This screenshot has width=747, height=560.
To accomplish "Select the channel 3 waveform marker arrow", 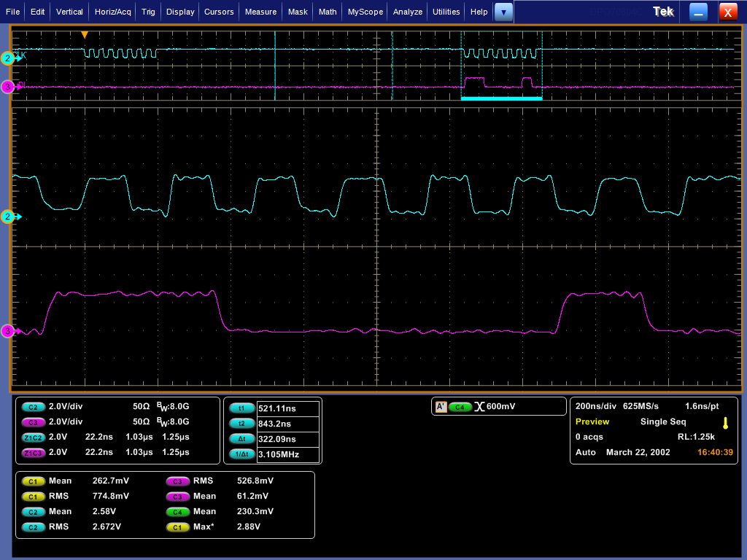I will (8, 331).
